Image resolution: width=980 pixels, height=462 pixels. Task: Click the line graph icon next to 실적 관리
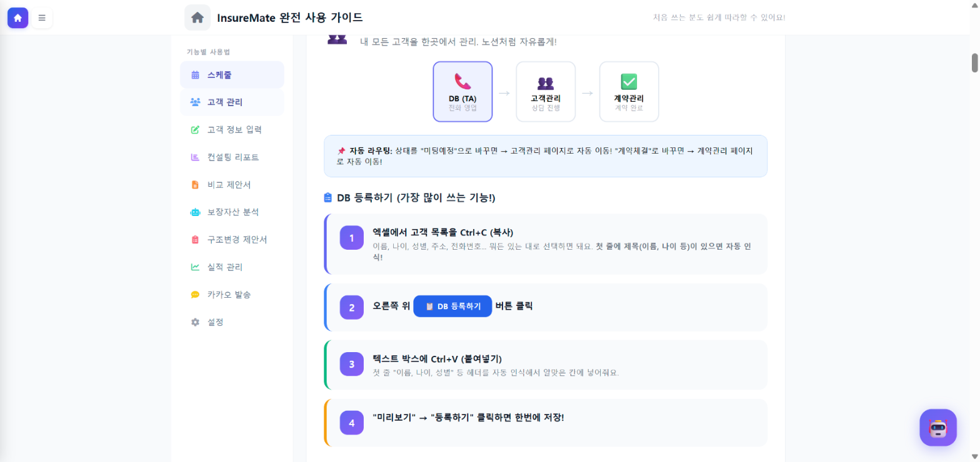195,267
